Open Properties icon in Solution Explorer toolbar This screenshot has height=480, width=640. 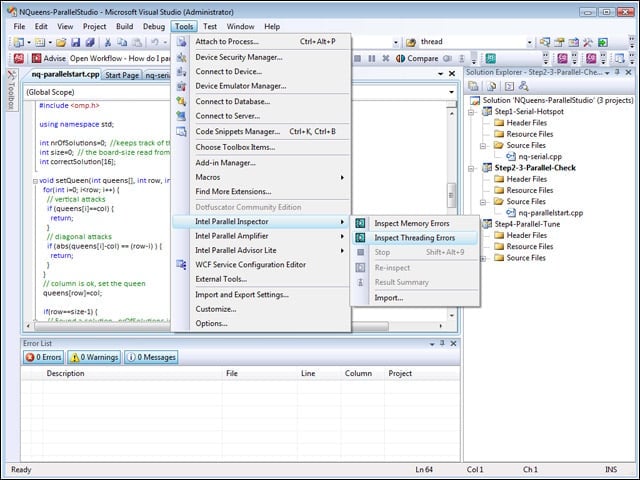click(x=473, y=86)
